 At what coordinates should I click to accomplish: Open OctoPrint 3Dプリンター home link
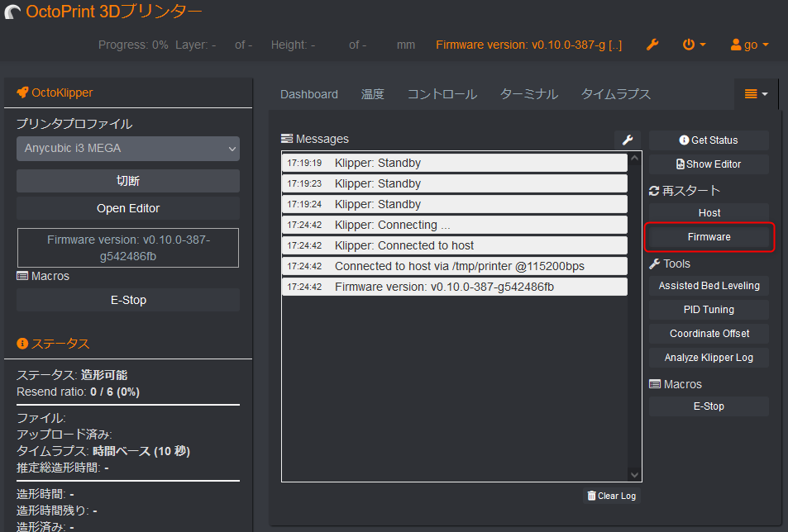[x=113, y=12]
